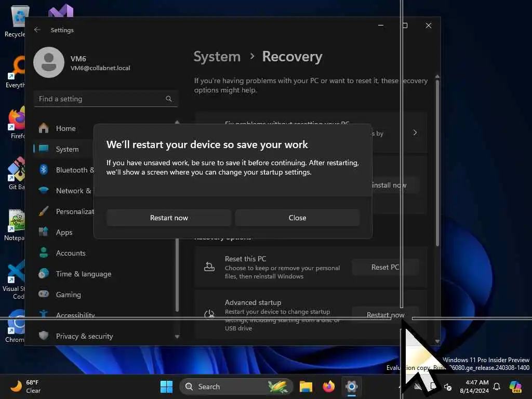Open the Apps settings page

(64, 232)
